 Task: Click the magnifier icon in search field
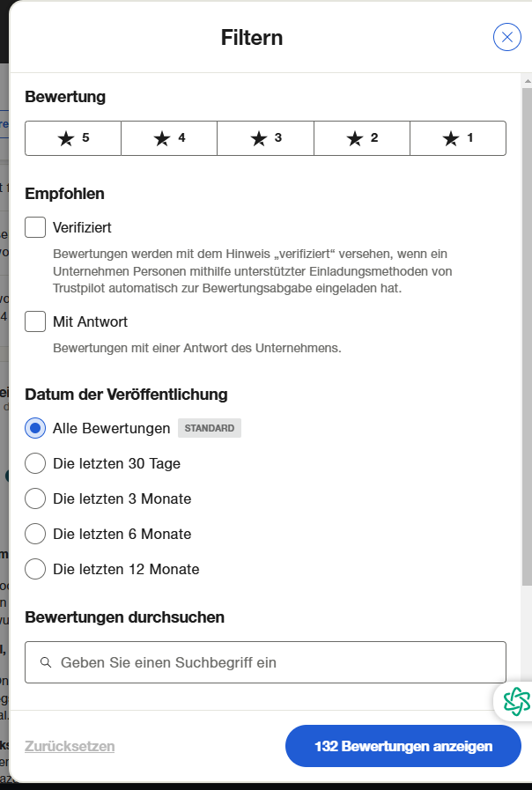46,662
